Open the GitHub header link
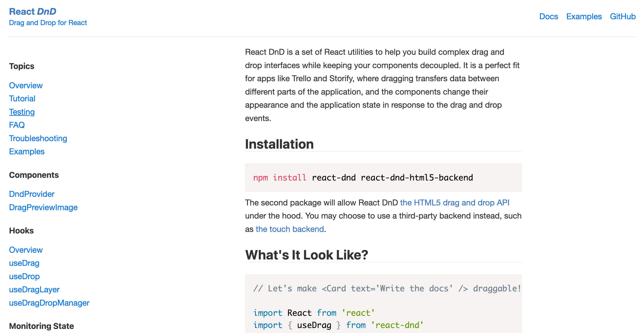 [x=623, y=17]
